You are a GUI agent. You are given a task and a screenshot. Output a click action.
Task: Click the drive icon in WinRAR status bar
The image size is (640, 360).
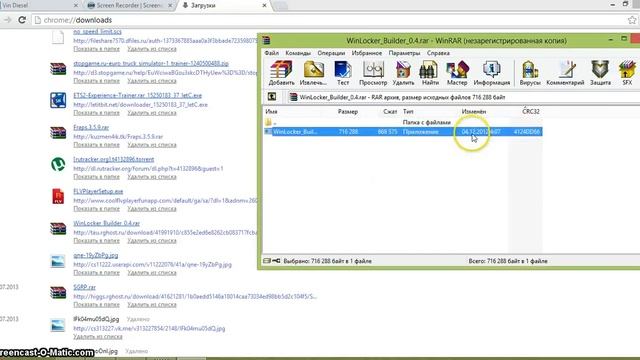click(267, 260)
